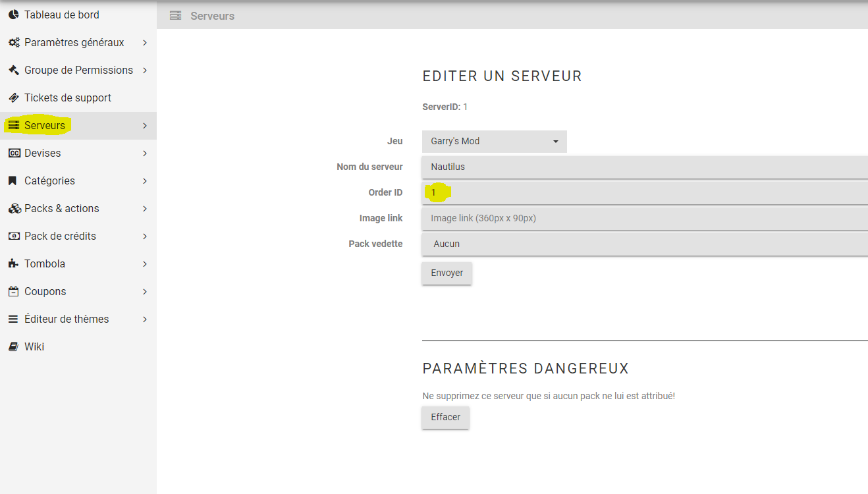Click the Devises credit card icon
Screen dimensions: 868x494
coord(14,153)
